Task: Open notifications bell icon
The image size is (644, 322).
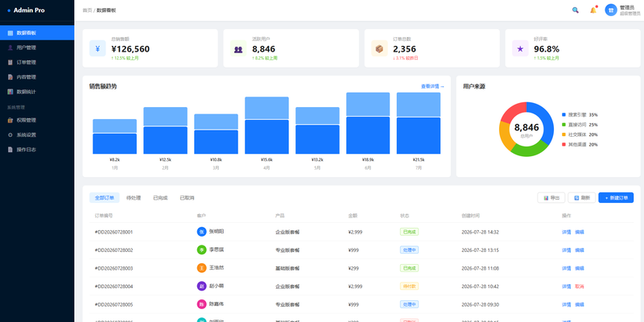Action: 593,10
